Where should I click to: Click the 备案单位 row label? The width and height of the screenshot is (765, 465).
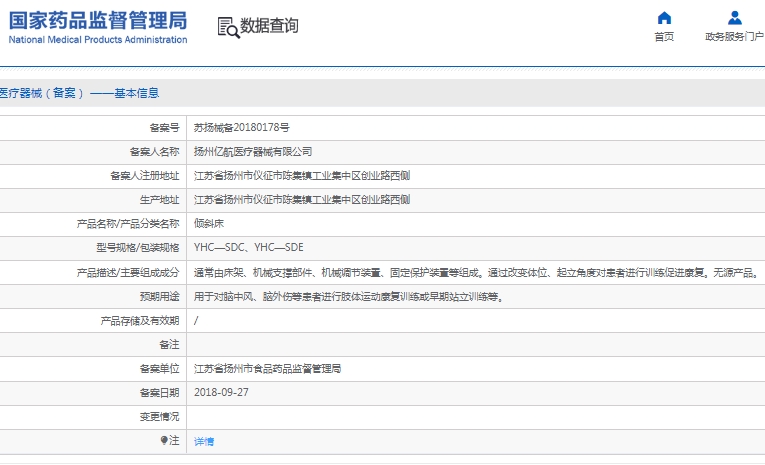click(x=160, y=368)
